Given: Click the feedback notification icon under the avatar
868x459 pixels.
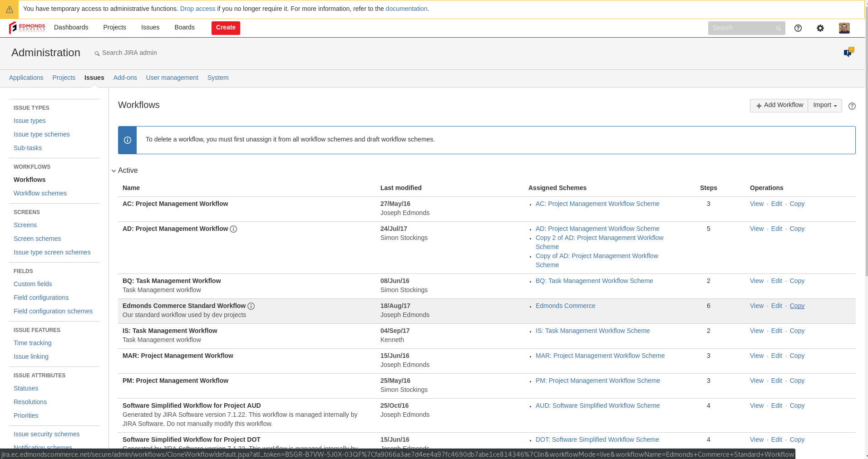Looking at the screenshot, I should pyautogui.click(x=848, y=52).
